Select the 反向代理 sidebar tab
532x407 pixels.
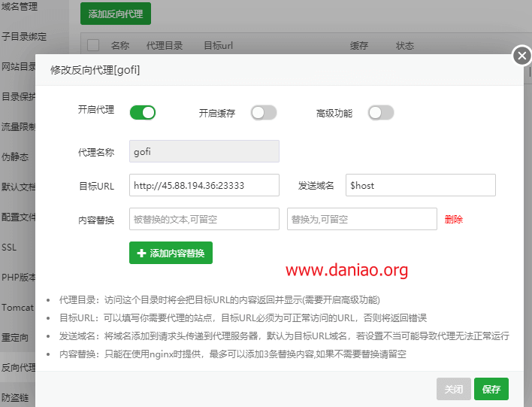pos(18,367)
